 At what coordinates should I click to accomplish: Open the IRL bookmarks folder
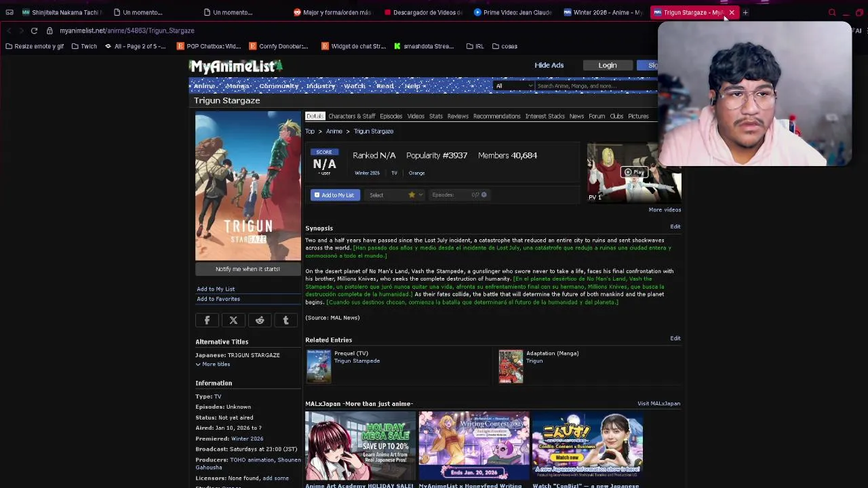(x=475, y=46)
